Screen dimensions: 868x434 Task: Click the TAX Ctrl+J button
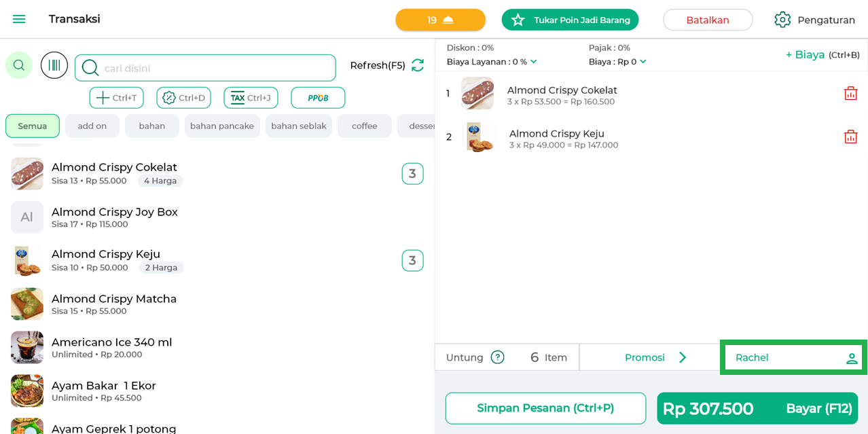pyautogui.click(x=251, y=98)
